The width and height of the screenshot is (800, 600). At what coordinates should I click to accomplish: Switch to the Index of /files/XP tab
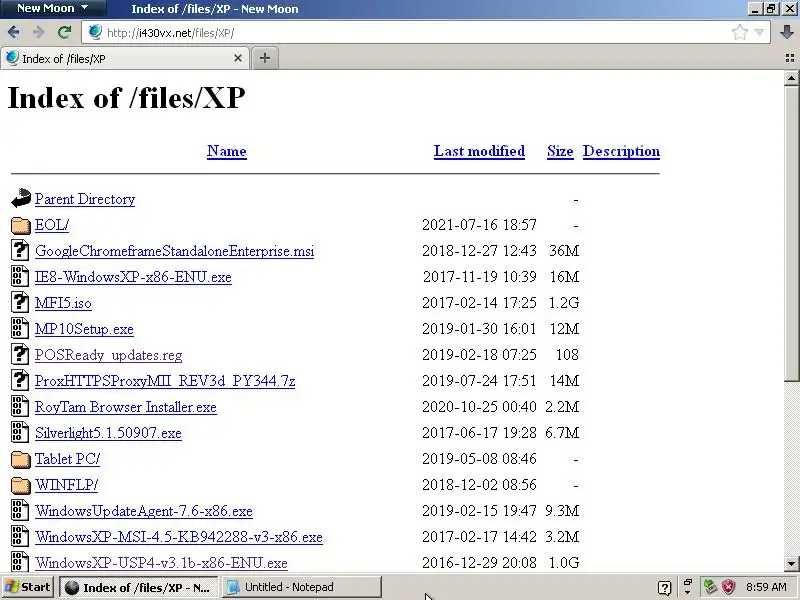point(125,58)
